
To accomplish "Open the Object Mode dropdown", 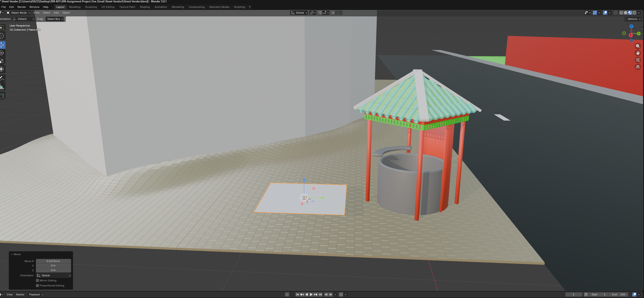I will coord(18,13).
